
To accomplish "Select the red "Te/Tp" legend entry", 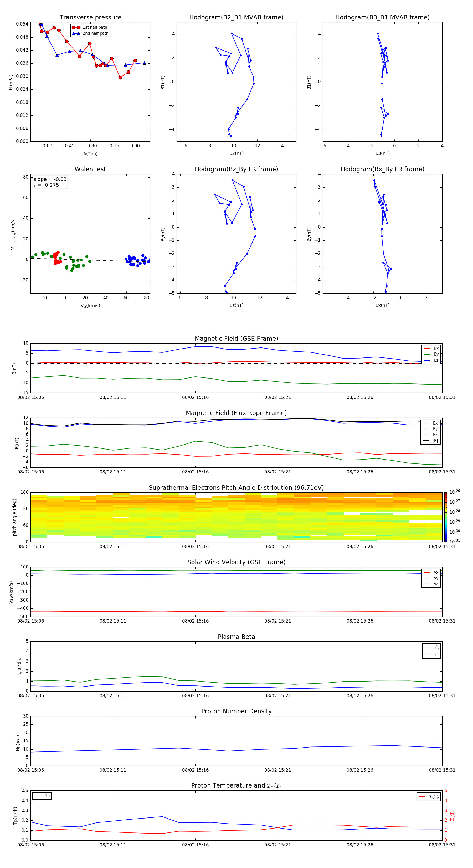I will click(429, 796).
